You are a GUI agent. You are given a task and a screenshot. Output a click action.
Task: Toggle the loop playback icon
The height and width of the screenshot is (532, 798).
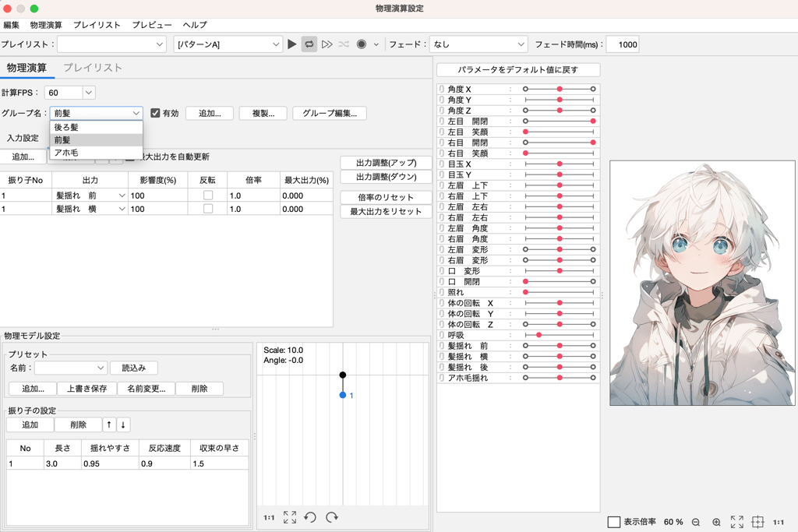pyautogui.click(x=309, y=44)
